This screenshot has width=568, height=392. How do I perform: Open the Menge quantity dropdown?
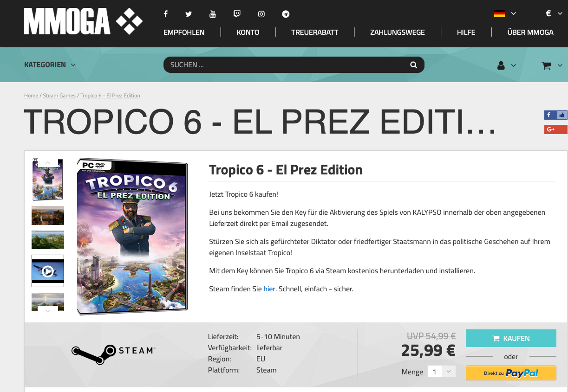point(442,372)
